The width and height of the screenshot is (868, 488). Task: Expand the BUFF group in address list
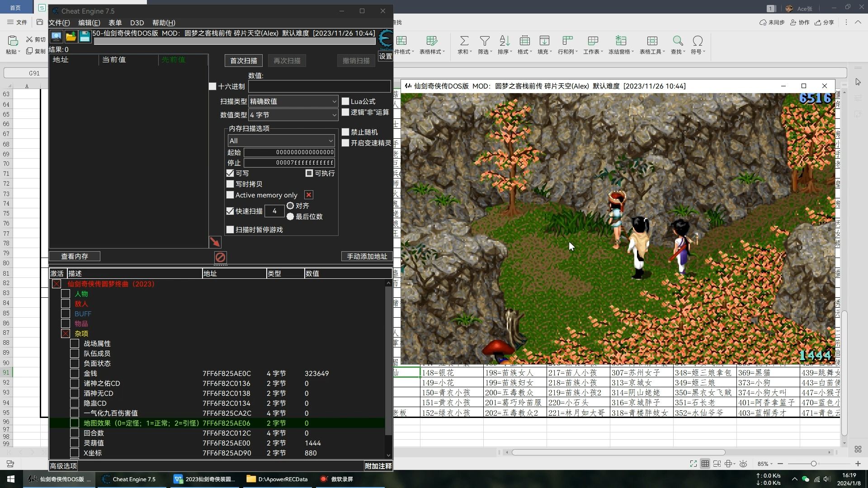click(x=66, y=314)
